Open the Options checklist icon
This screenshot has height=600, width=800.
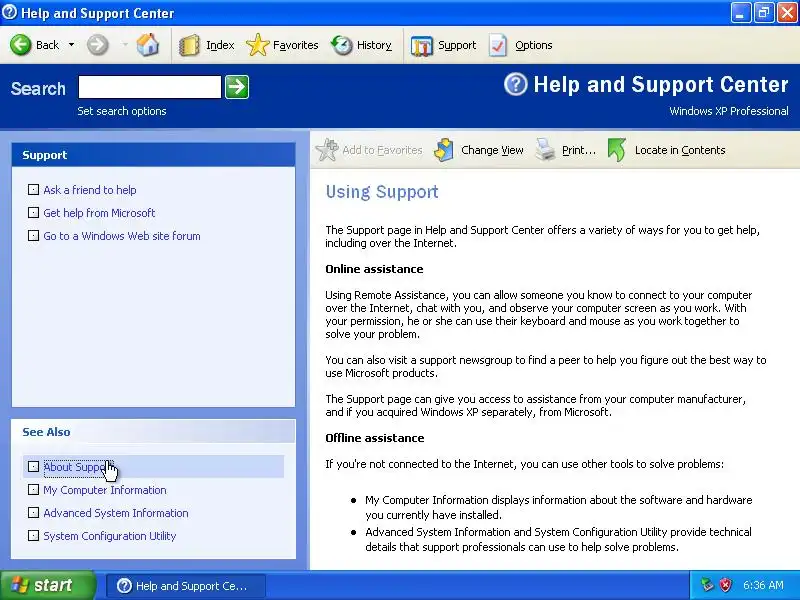[x=498, y=45]
